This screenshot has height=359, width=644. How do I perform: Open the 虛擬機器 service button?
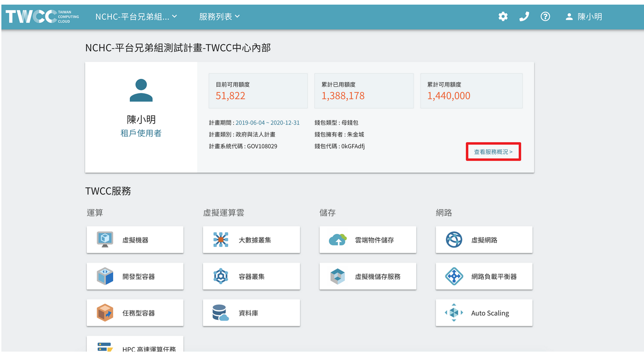tap(135, 239)
